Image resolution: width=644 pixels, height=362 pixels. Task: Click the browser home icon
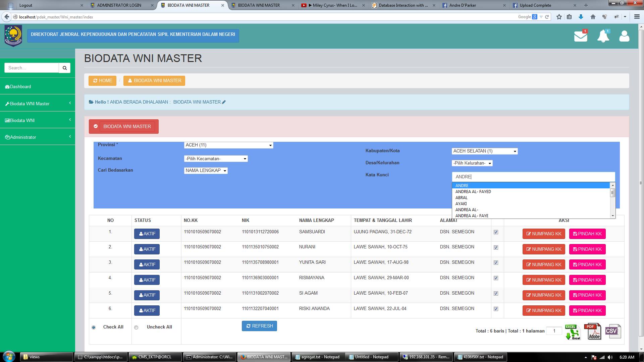tap(593, 17)
